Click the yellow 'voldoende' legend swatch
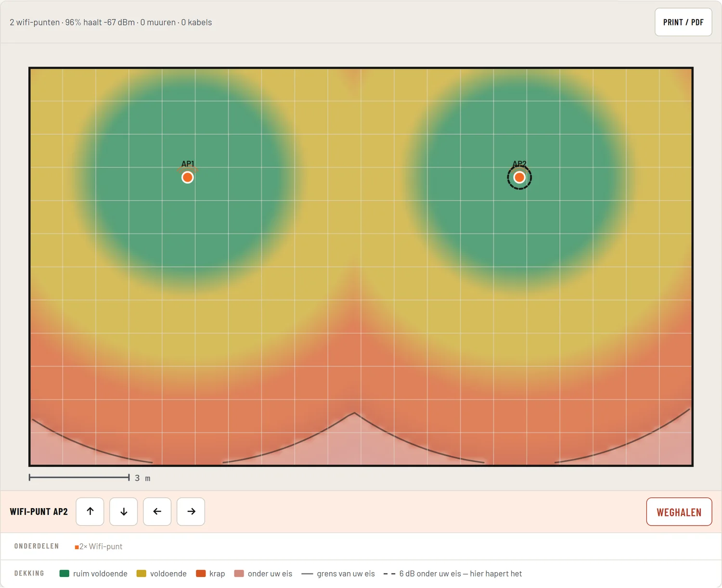The image size is (722, 588). (x=141, y=574)
